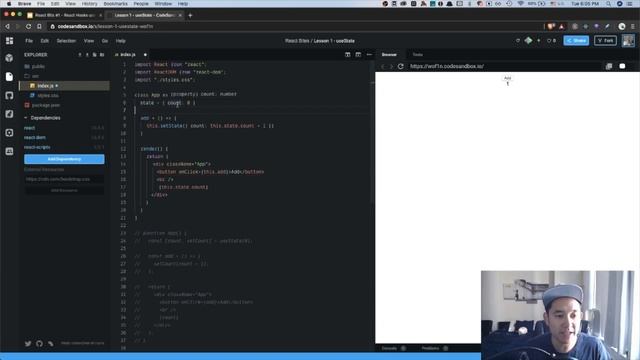Expand the public folder

coord(35,67)
